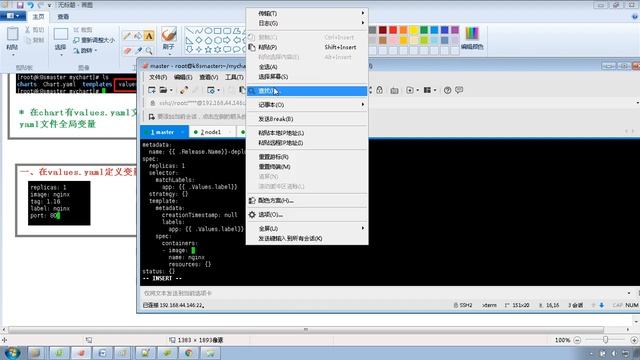Open the 文件(F) menu in Xshell
Image resolution: width=640 pixels, height=360 pixels.
(158, 77)
